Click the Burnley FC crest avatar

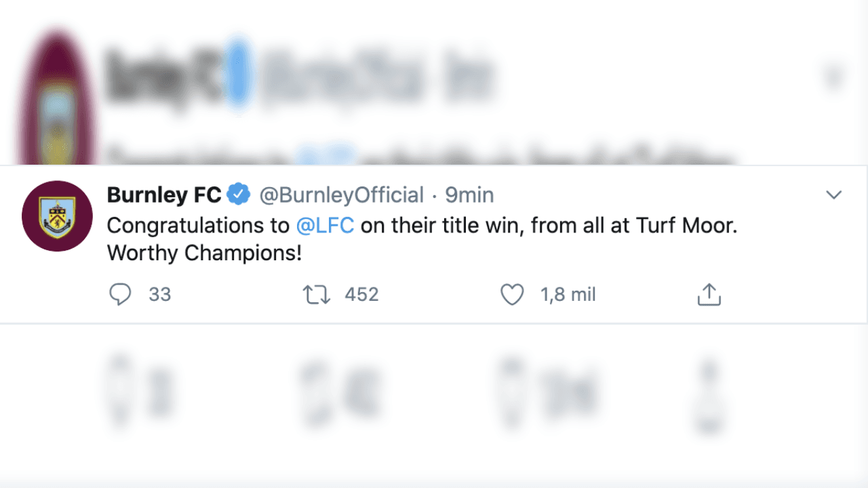[58, 216]
